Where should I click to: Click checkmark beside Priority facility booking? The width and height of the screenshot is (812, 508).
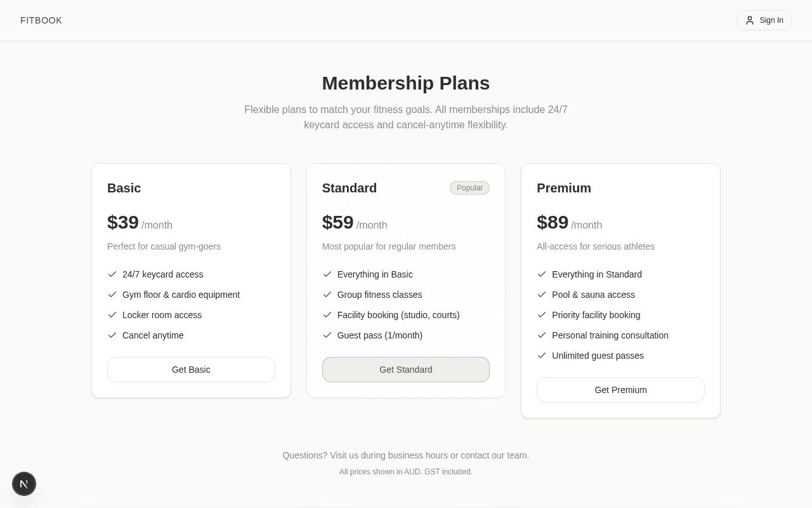pos(542,315)
